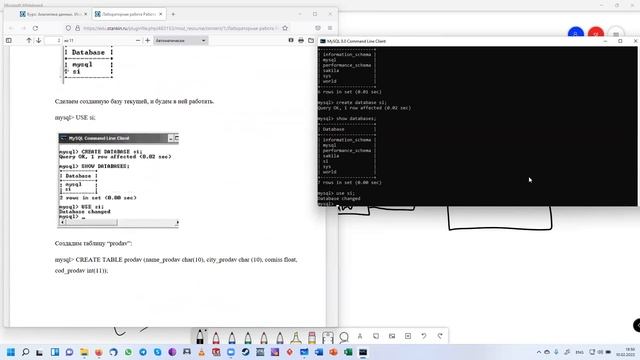This screenshot has height=360, width=640.
Task: Open Microsoft Word from taskbar
Action: click(319, 352)
